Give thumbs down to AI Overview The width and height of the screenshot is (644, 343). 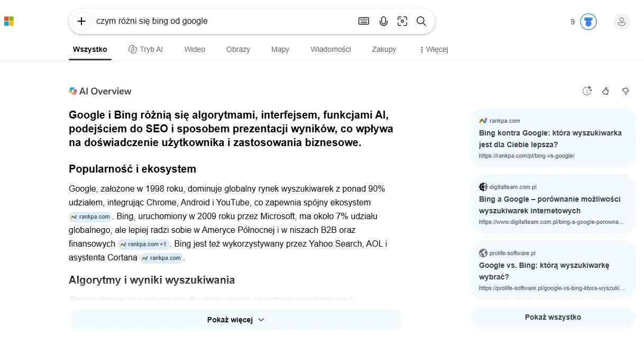[x=625, y=91]
